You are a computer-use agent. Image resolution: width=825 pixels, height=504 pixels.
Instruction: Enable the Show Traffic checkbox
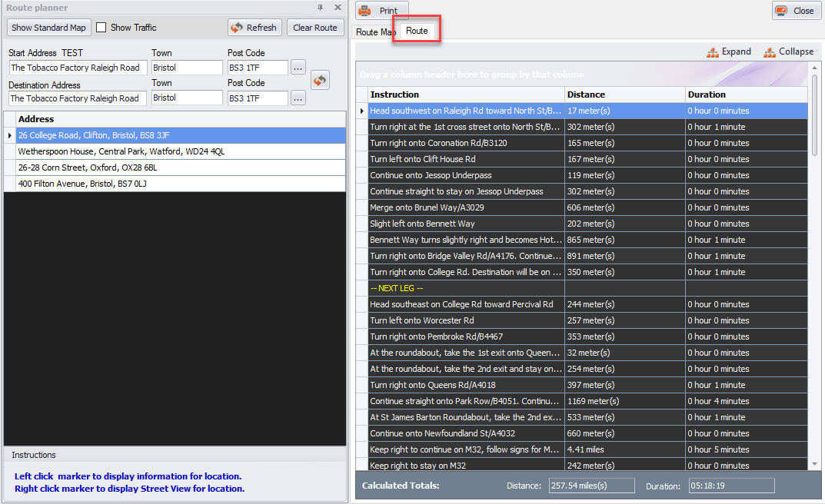click(x=101, y=28)
